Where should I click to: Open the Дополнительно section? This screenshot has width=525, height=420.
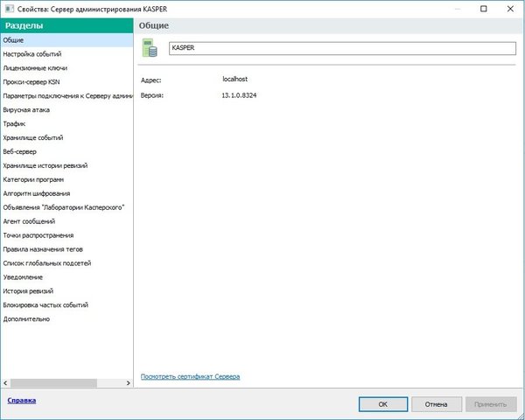[x=26, y=319]
